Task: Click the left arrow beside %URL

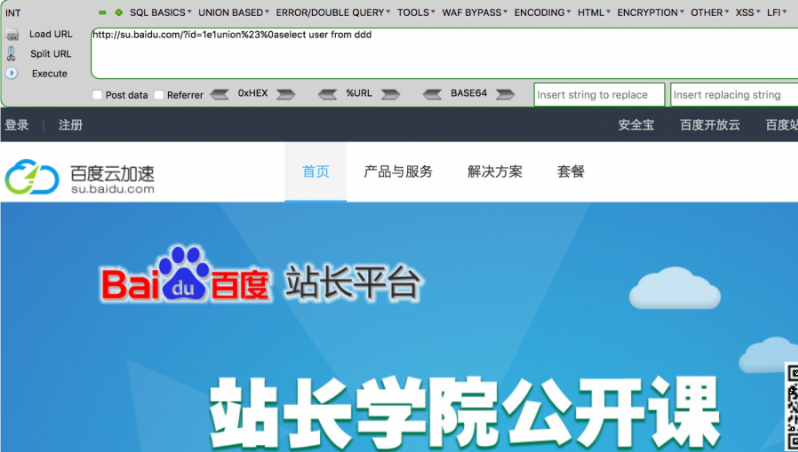Action: coord(327,94)
